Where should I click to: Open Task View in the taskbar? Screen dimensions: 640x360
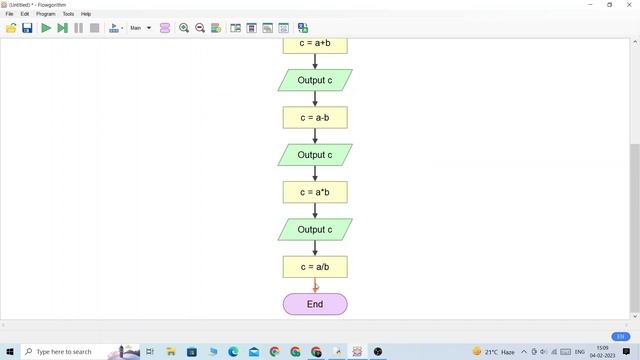(x=150, y=351)
